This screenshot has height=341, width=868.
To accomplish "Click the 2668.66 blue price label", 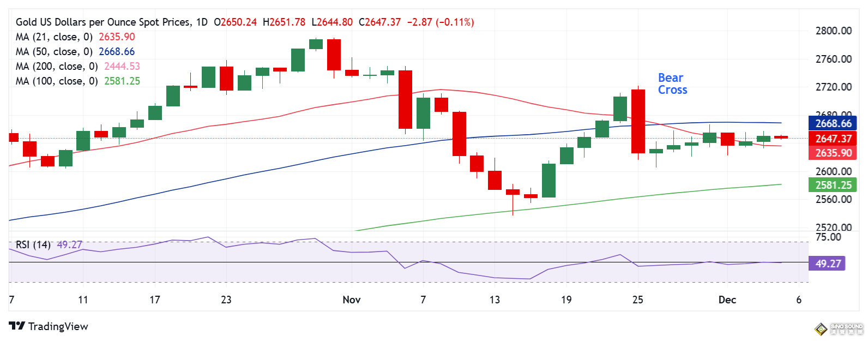I will [833, 124].
